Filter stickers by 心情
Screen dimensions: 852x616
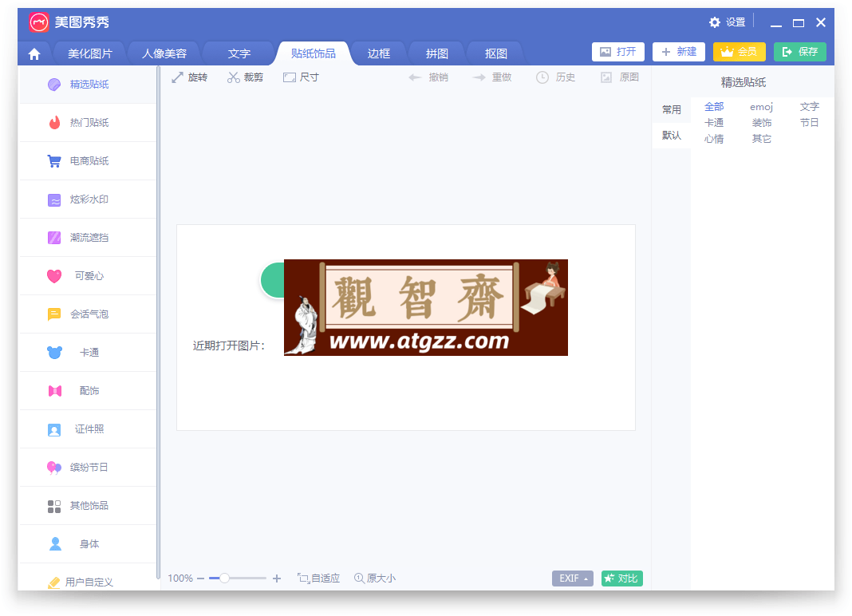point(714,139)
